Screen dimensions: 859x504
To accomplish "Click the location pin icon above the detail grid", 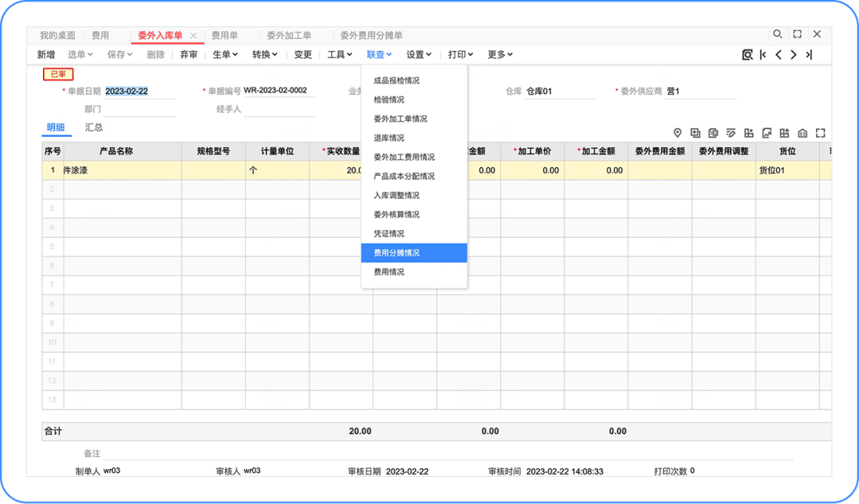I will click(678, 133).
